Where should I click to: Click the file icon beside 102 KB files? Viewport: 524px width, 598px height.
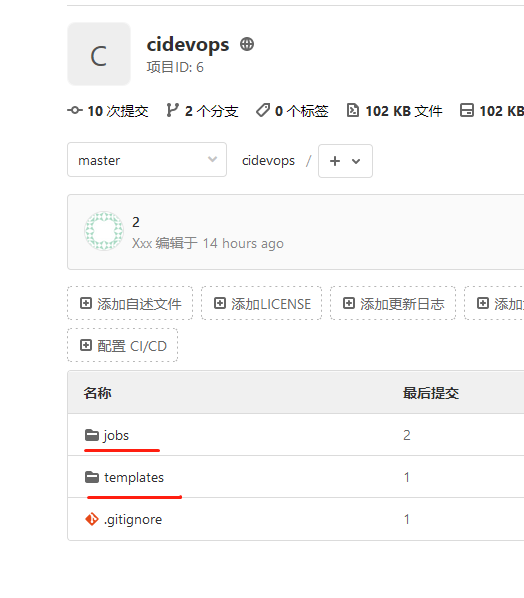353,110
